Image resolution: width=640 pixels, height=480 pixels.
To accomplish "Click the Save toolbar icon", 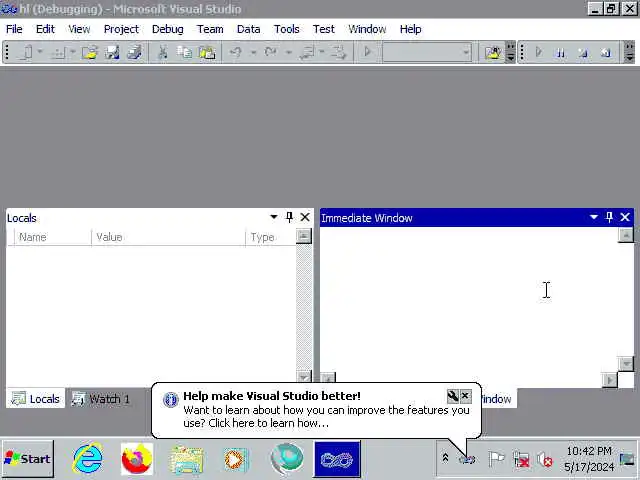I will point(112,52).
